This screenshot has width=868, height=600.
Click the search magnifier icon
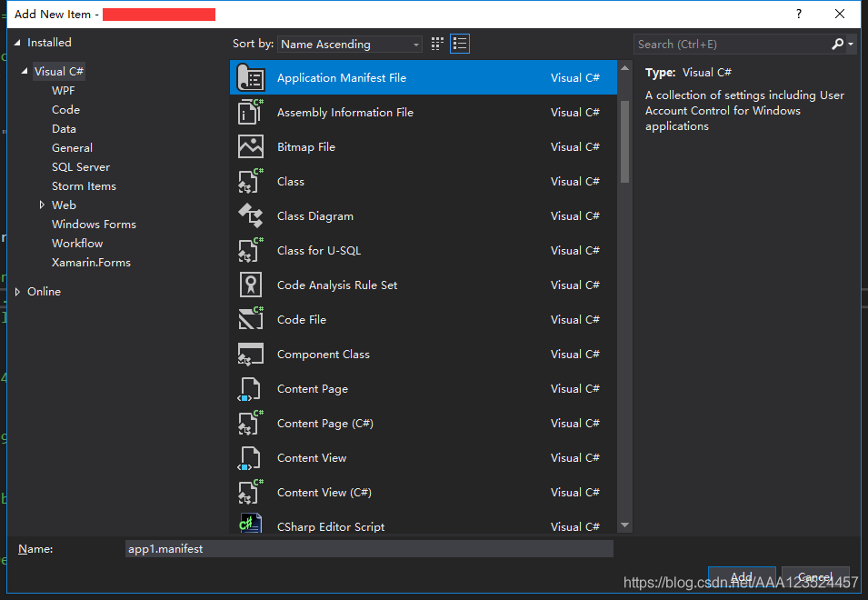[x=837, y=44]
